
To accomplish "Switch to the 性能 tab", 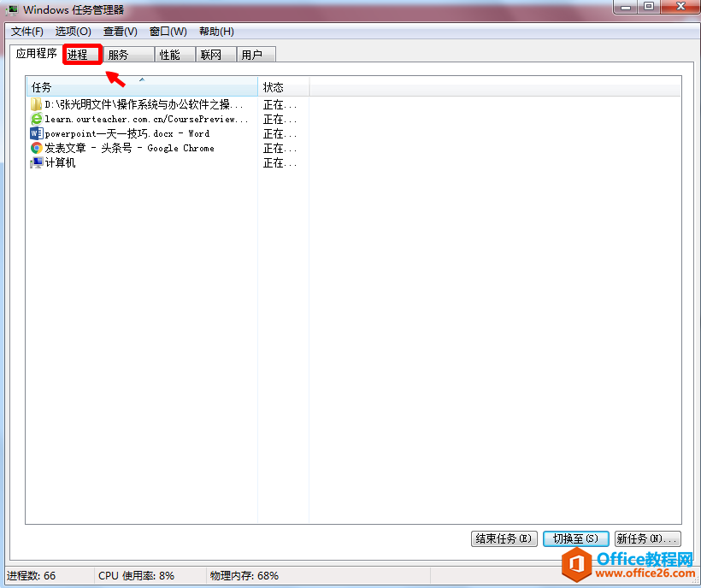I will 174,55.
